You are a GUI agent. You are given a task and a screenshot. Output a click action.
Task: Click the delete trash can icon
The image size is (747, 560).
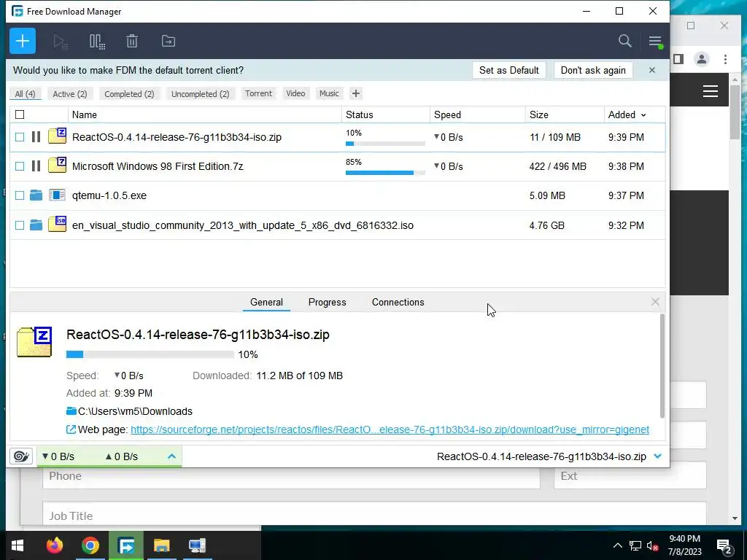tap(132, 42)
